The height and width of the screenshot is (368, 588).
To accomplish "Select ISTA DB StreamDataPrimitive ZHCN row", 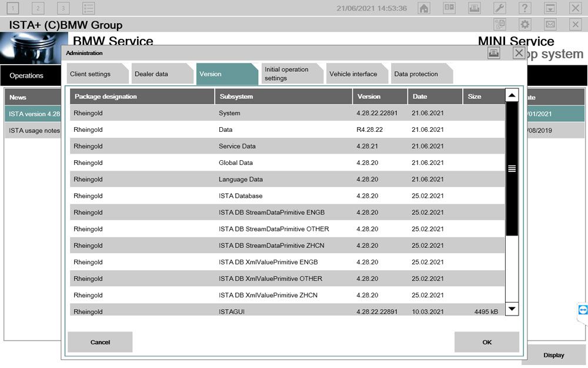I will pyautogui.click(x=288, y=245).
